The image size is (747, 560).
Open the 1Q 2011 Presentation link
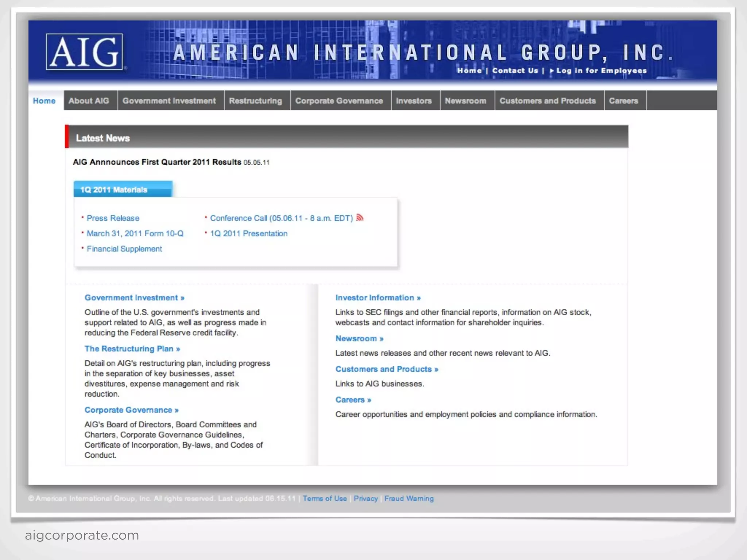click(x=249, y=233)
